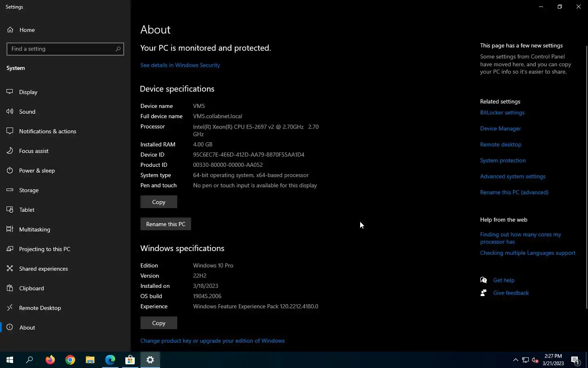Click the OS build value 19045.2006
588x368 pixels.
coord(207,296)
